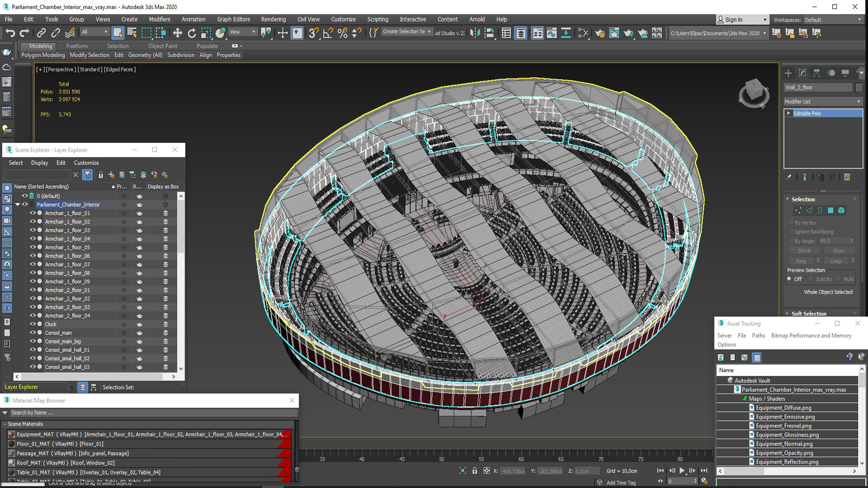Open Render Setup teapot icon
This screenshot has width=868, height=488.
pos(600,33)
